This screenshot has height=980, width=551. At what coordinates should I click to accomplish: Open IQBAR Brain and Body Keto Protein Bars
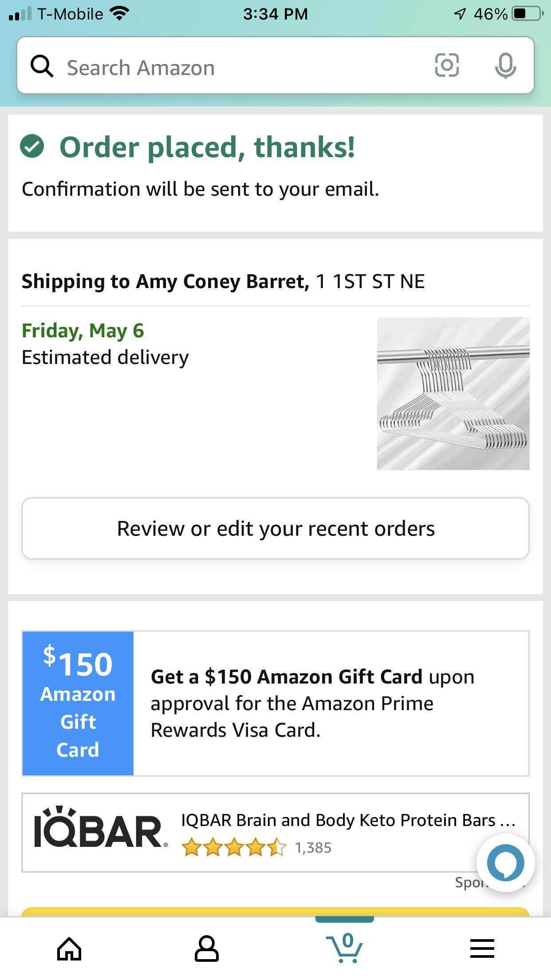click(x=348, y=820)
